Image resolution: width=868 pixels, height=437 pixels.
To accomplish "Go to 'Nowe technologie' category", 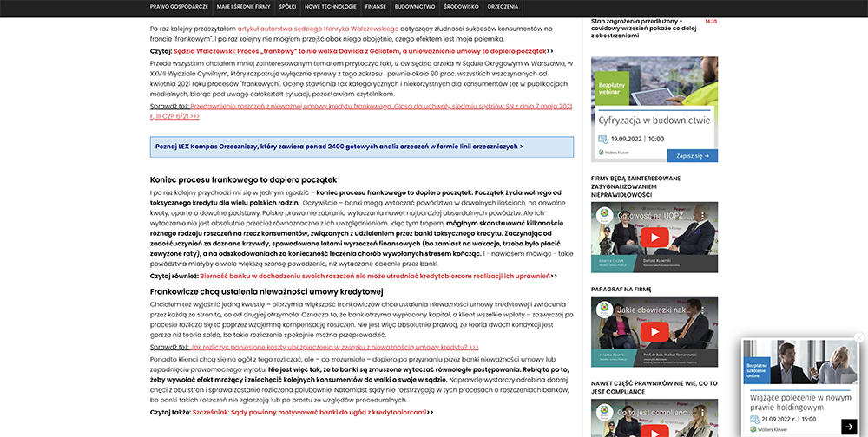I will click(330, 6).
